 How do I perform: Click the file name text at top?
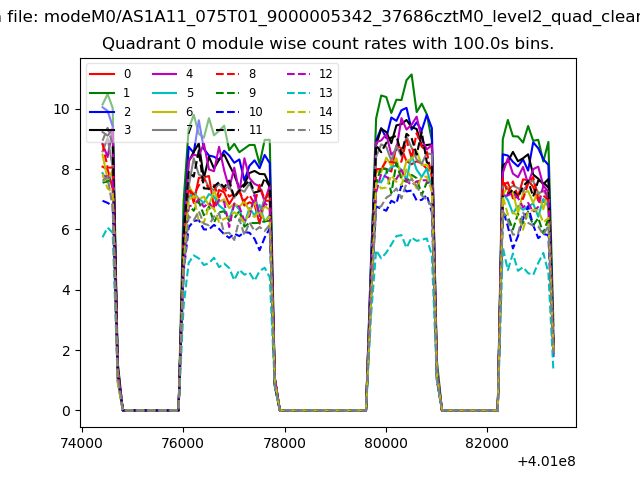coord(320,15)
